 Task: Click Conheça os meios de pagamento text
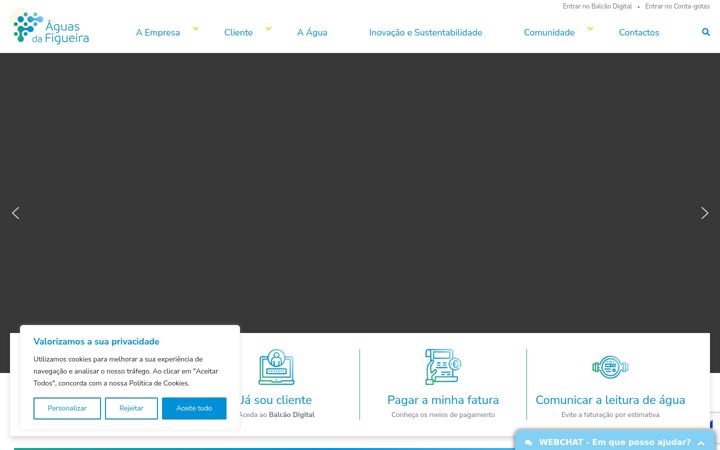point(443,415)
